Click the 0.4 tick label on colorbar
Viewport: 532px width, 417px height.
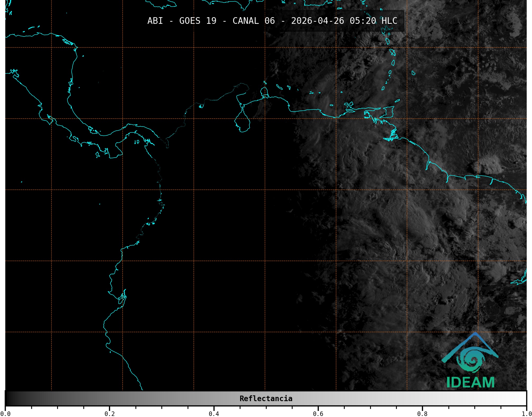pos(214,414)
